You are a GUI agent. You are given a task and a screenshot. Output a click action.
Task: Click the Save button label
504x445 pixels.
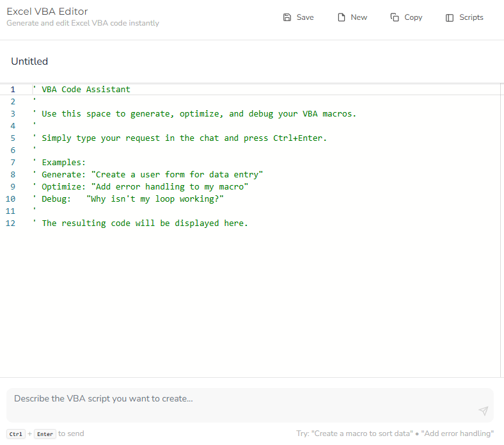[305, 17]
